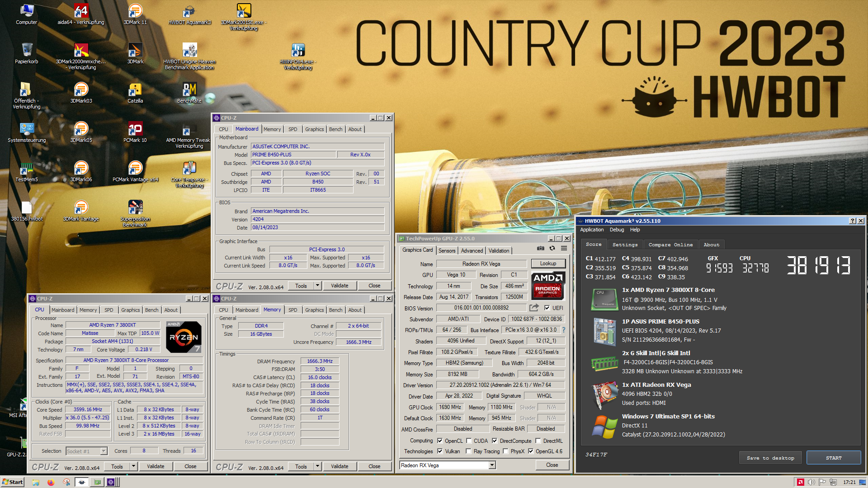Open the Superposition Benchmark icon
This screenshot has height=488, width=868.
[135, 213]
